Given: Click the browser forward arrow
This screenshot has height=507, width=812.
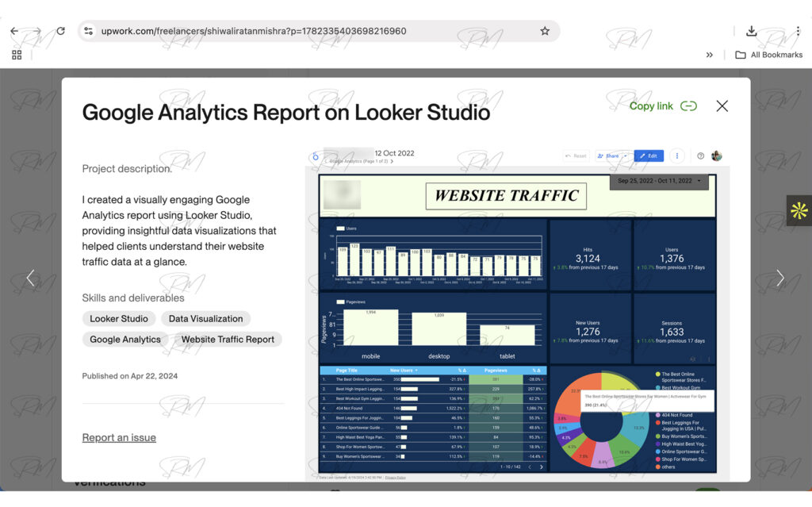Looking at the screenshot, I should click(36, 31).
